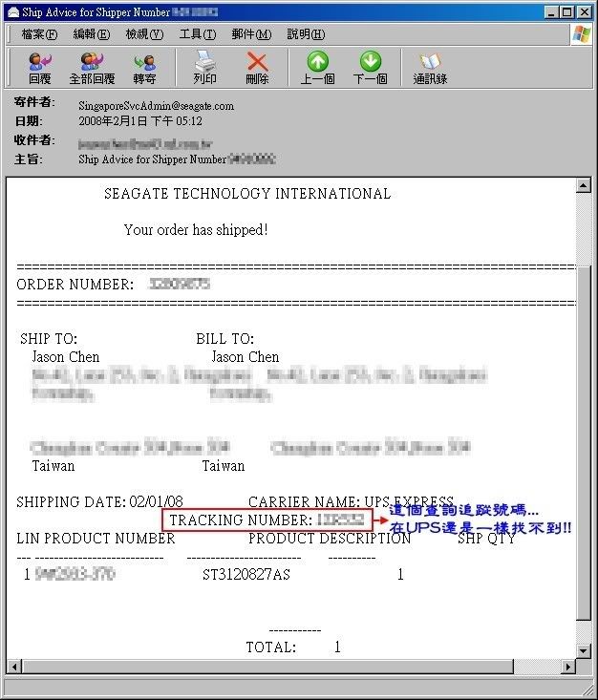This screenshot has width=598, height=700.
Task: Go to next message (下一個)
Action: click(371, 68)
